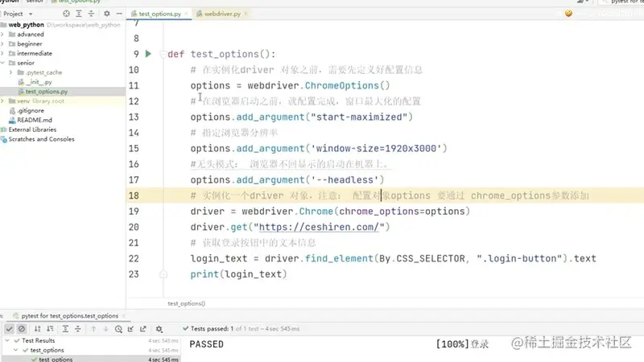644x362 pixels.
Task: Click export test results icon
Action: 143,329
